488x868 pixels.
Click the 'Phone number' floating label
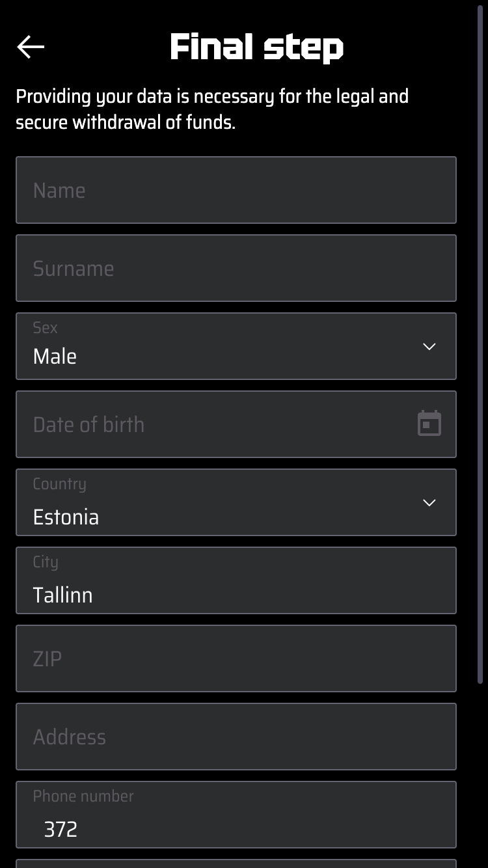click(x=83, y=796)
